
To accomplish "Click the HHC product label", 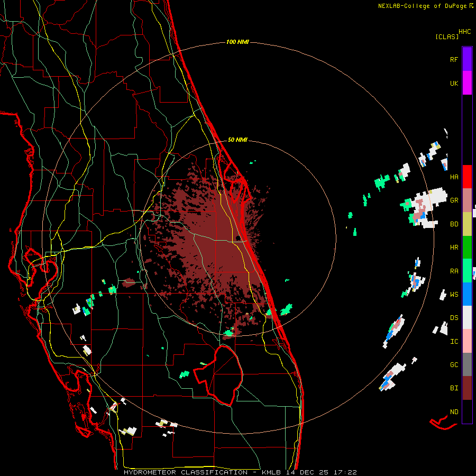I will click(x=465, y=32).
